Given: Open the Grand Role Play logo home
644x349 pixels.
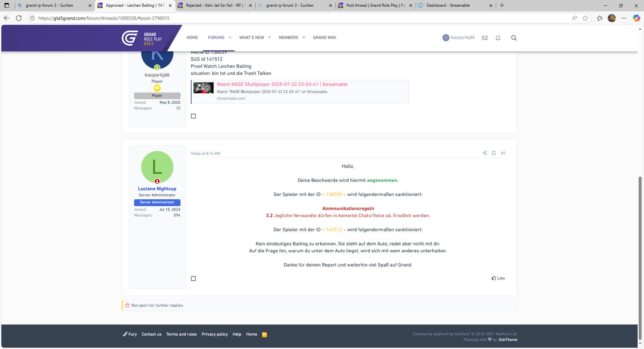Looking at the screenshot, I should [142, 38].
